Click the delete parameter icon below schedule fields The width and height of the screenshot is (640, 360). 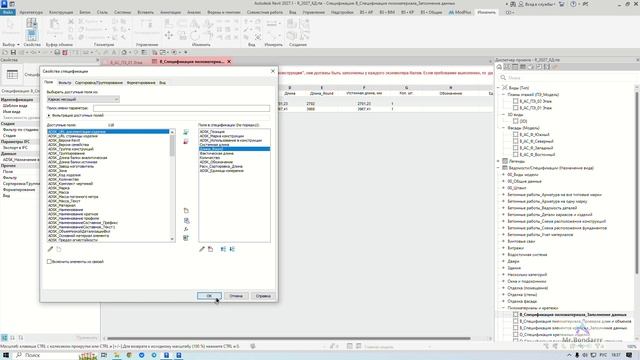211,249
